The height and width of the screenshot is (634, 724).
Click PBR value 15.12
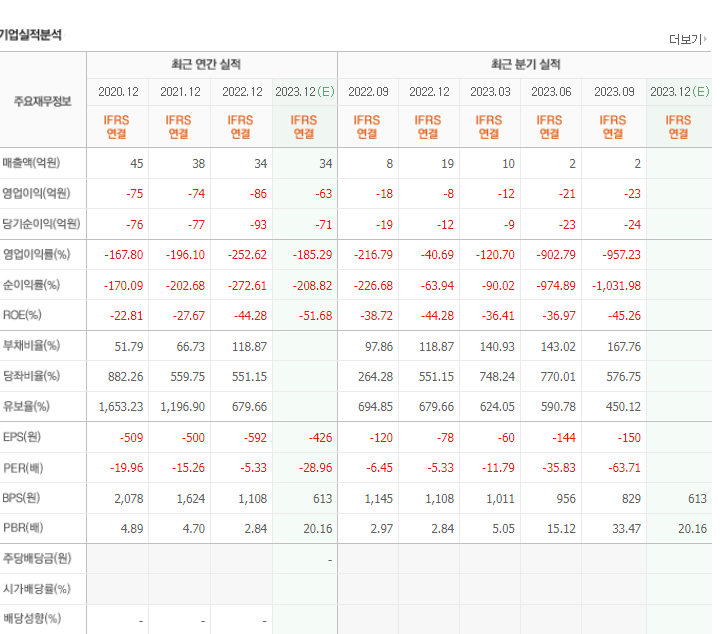(561, 529)
